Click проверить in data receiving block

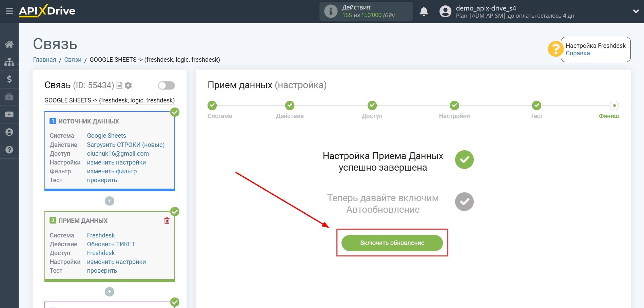[102, 271]
